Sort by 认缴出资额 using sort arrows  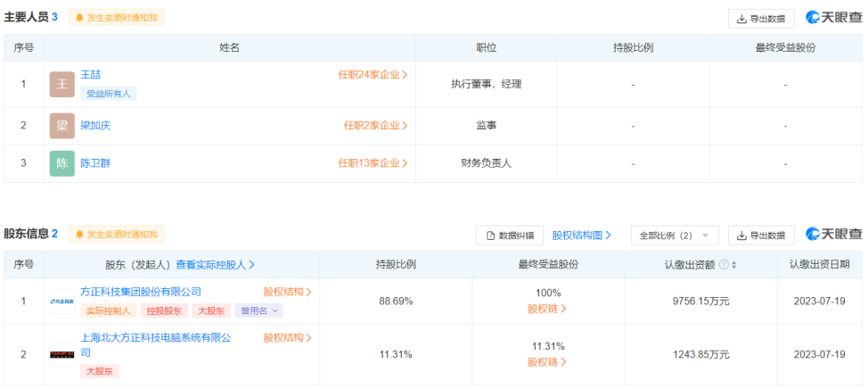(x=734, y=265)
